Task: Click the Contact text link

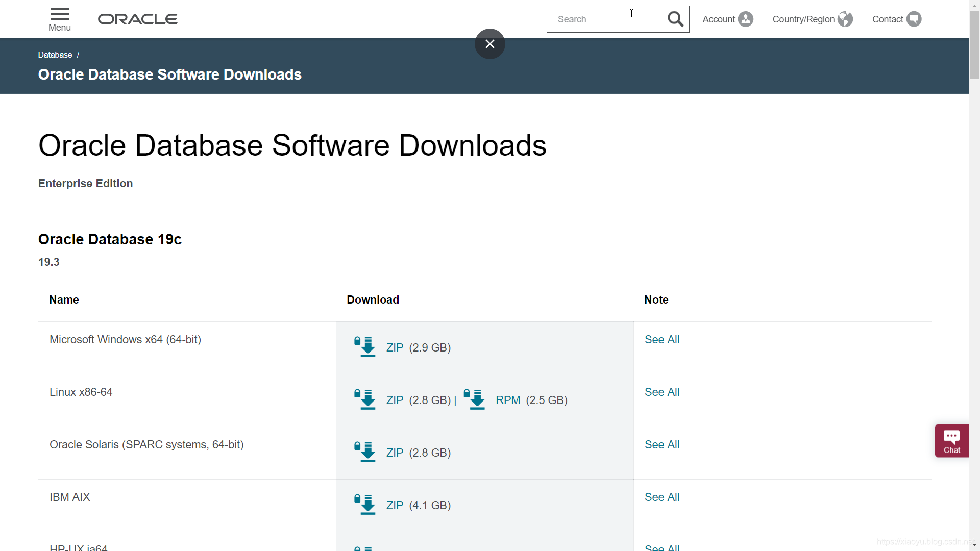Action: tap(888, 19)
